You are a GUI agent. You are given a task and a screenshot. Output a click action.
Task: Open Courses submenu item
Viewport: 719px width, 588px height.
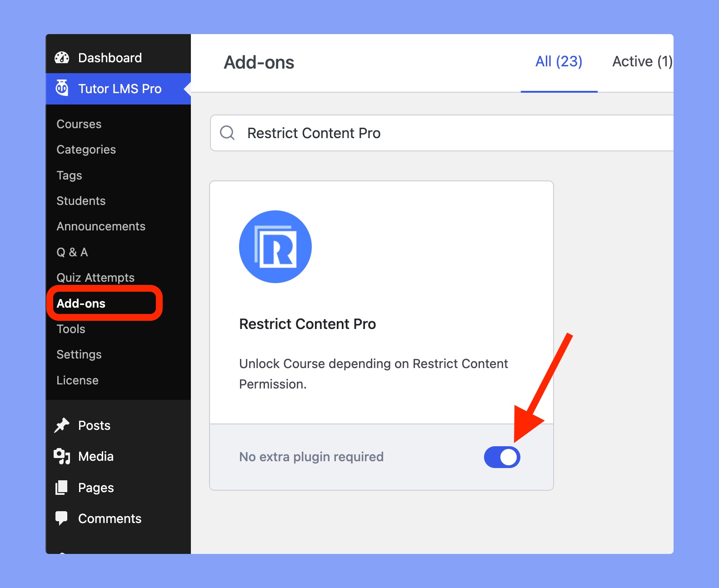click(79, 124)
